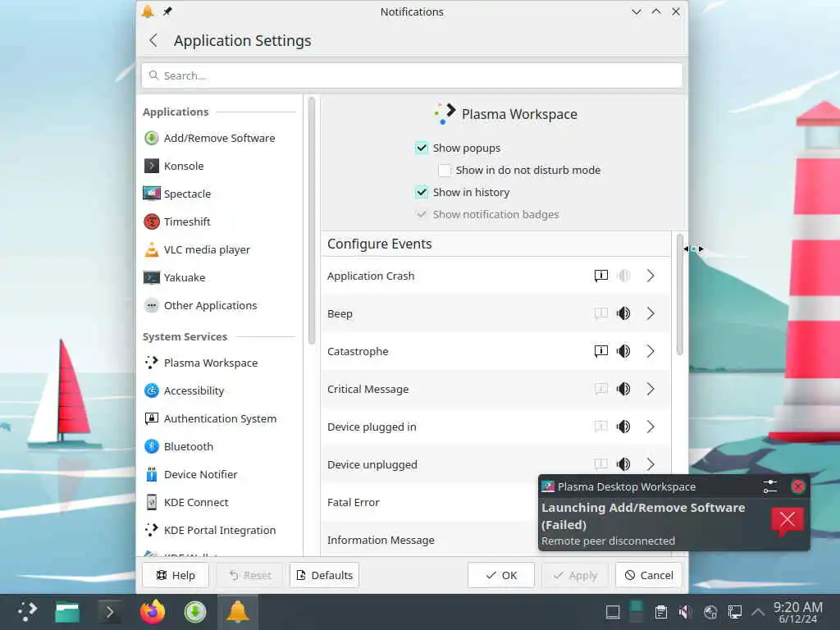
Task: Expand Device unplugged event details
Action: [651, 464]
